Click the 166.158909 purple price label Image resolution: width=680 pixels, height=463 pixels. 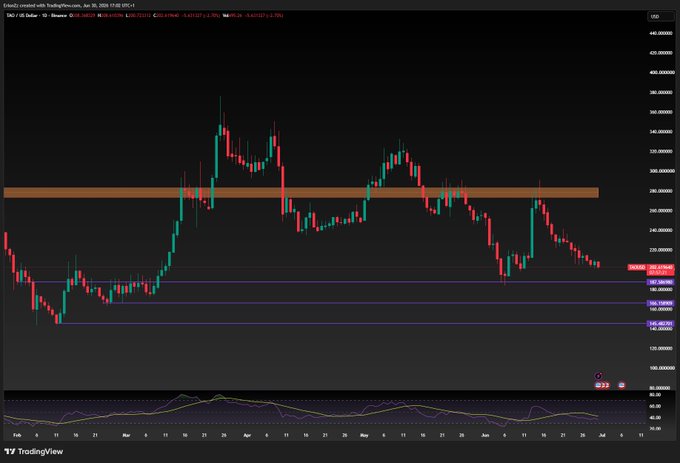[661, 303]
